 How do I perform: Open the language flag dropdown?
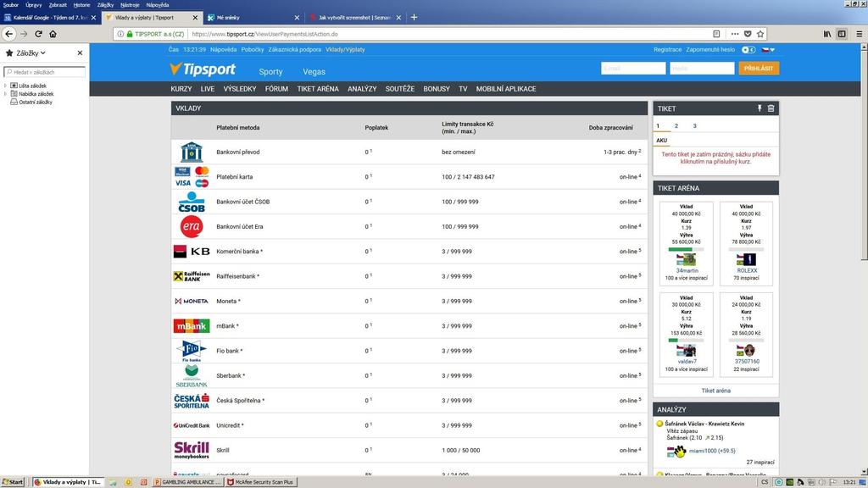click(768, 50)
